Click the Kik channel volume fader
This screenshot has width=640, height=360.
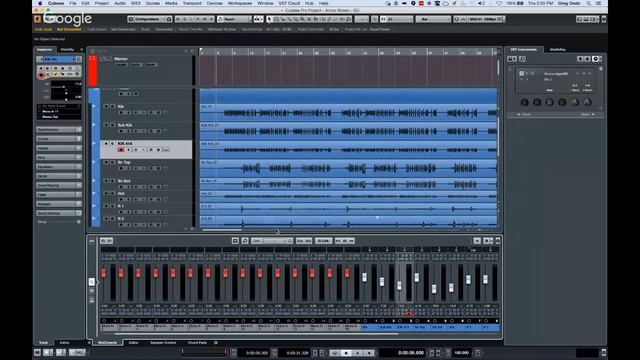pyautogui.click(x=364, y=278)
